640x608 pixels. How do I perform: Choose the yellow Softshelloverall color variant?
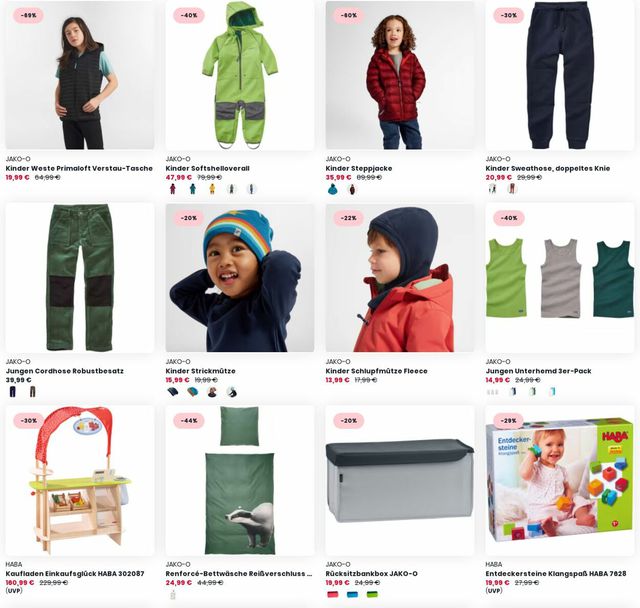(212, 189)
